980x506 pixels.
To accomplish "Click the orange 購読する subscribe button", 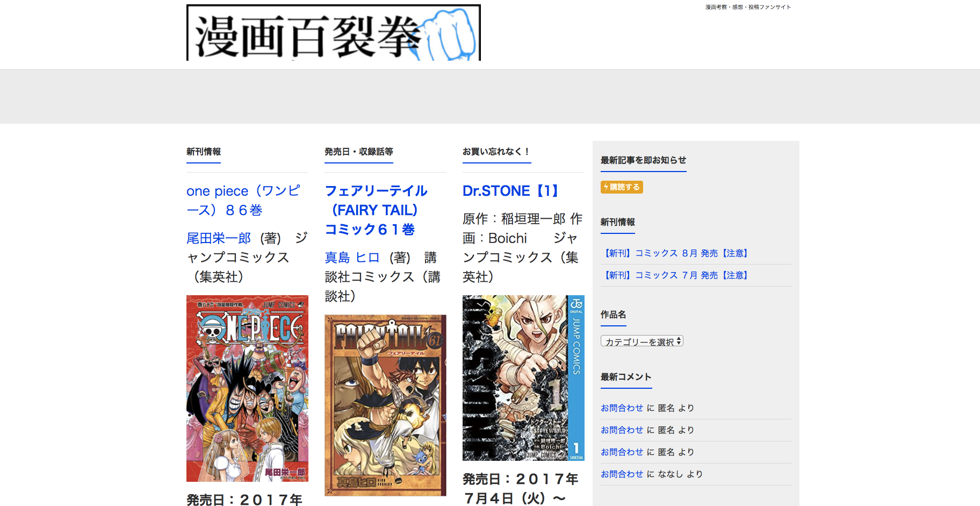I will point(622,187).
